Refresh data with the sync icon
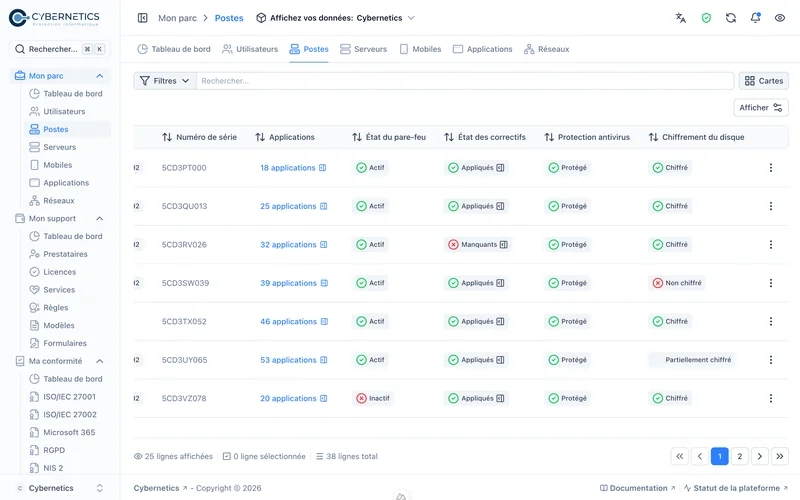This screenshot has width=800, height=500. (x=731, y=18)
